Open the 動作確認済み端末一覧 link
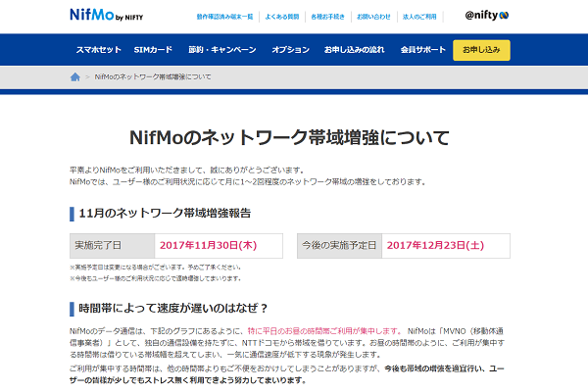 click(224, 17)
